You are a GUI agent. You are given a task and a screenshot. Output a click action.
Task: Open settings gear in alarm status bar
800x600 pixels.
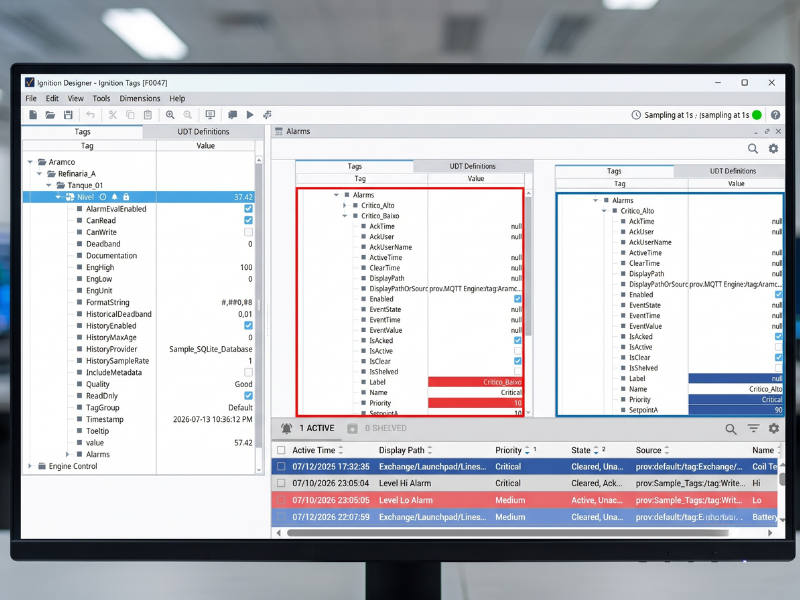coord(774,429)
